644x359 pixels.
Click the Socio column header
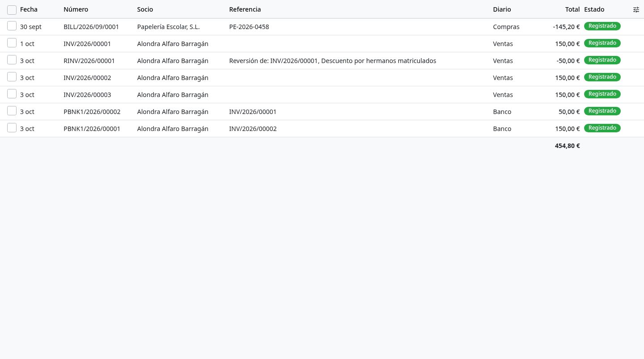point(145,9)
